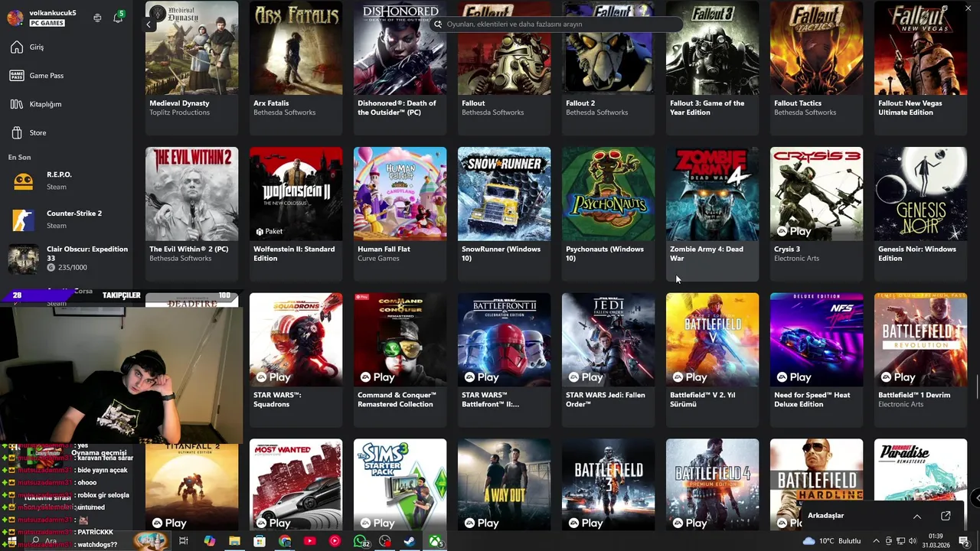This screenshot has height=551, width=980.
Task: Select Clair Obscur: Expedition 33 recent entry
Action: tap(67, 259)
